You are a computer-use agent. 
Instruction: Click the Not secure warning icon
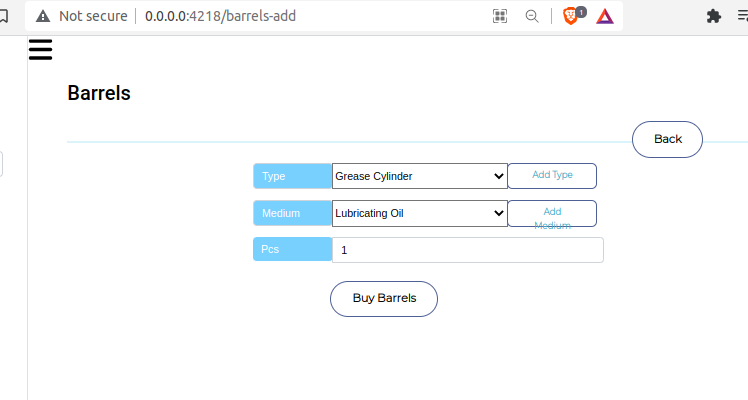43,16
